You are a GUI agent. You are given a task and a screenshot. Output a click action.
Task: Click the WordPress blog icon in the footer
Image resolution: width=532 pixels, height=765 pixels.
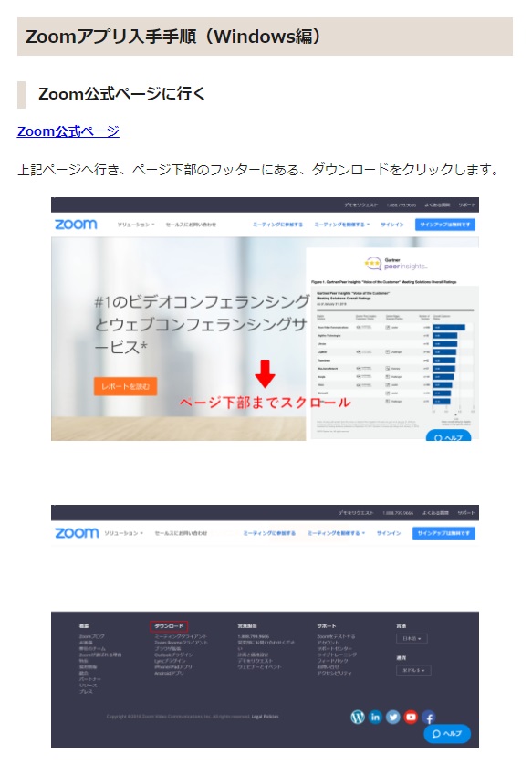pyautogui.click(x=358, y=717)
